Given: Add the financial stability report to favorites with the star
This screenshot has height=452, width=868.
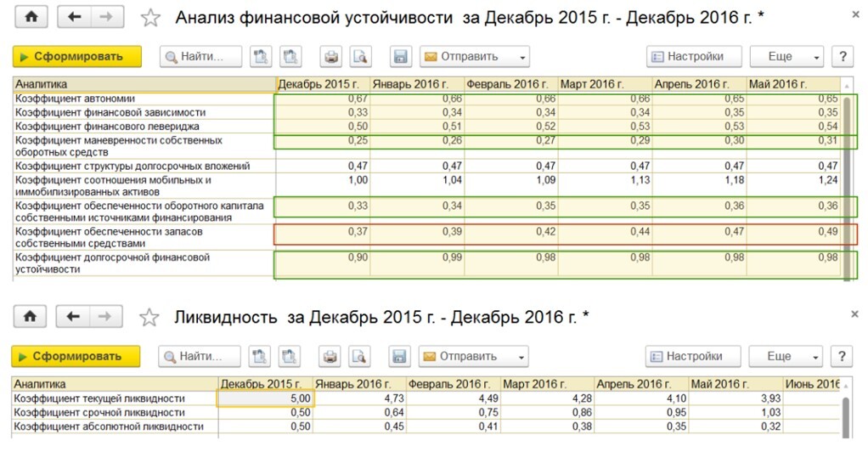Looking at the screenshot, I should click(x=150, y=19).
